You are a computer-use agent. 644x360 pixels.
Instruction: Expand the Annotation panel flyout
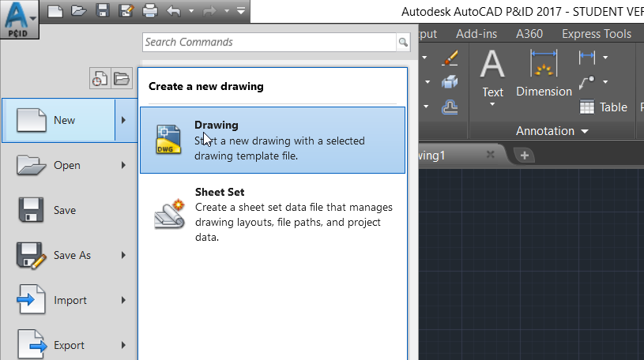(x=552, y=131)
